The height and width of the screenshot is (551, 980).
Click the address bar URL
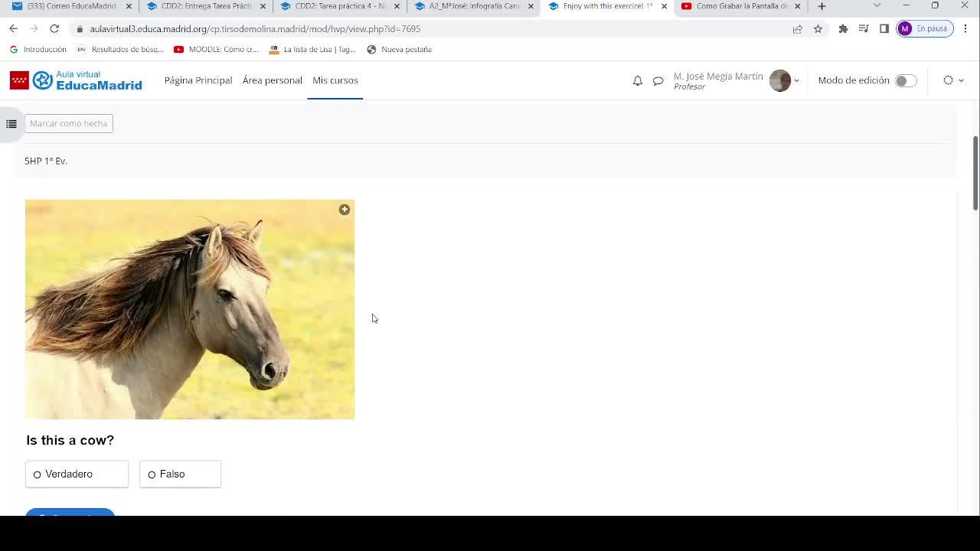(255, 29)
